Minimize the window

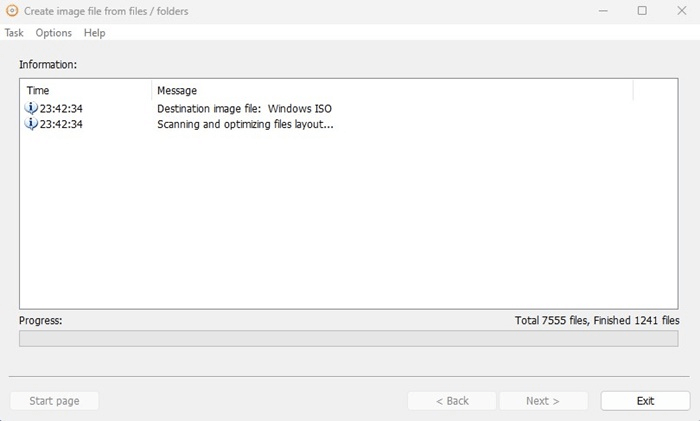click(603, 11)
